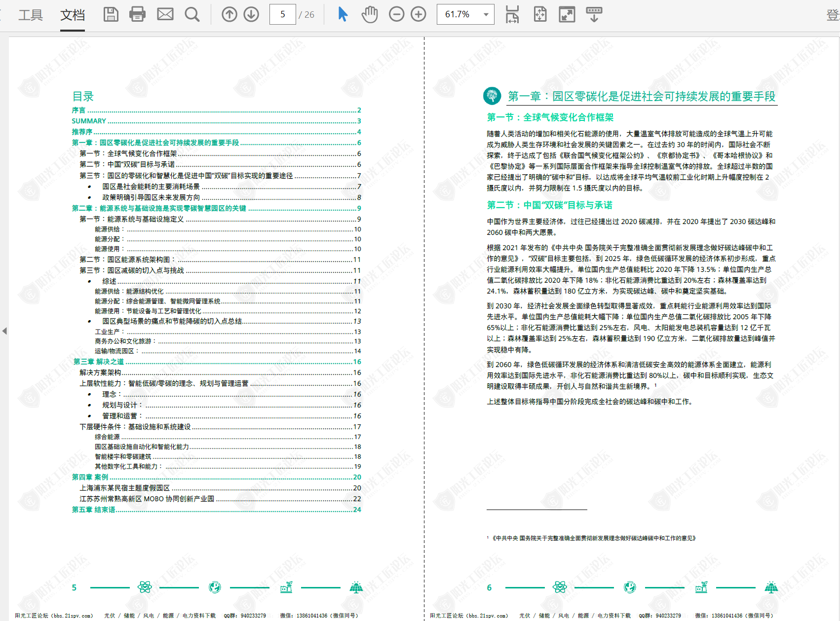
Task: Click the page number 6 in footer
Action: click(x=489, y=587)
